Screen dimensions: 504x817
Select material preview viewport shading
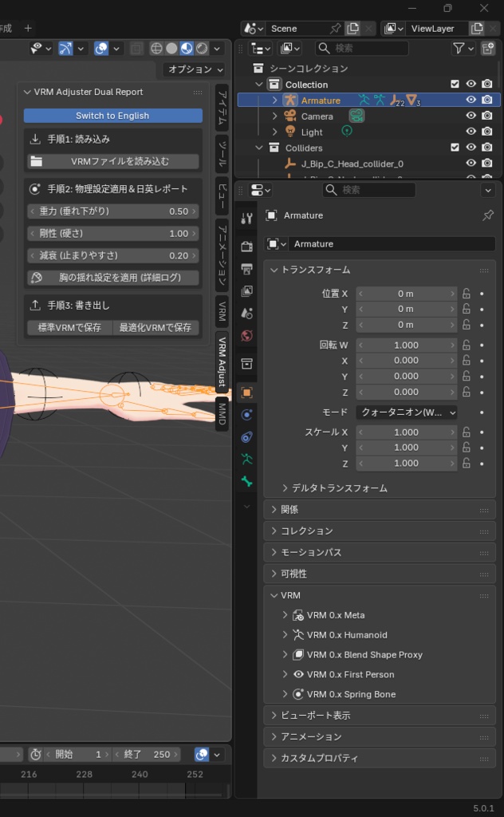187,49
